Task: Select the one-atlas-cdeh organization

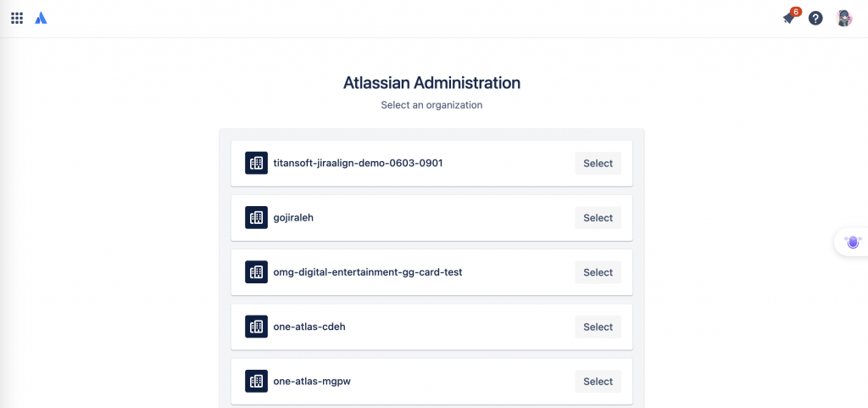Action: click(598, 327)
